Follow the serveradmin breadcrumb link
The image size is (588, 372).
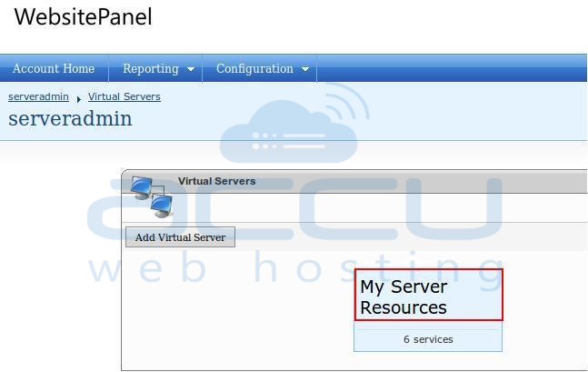point(38,96)
